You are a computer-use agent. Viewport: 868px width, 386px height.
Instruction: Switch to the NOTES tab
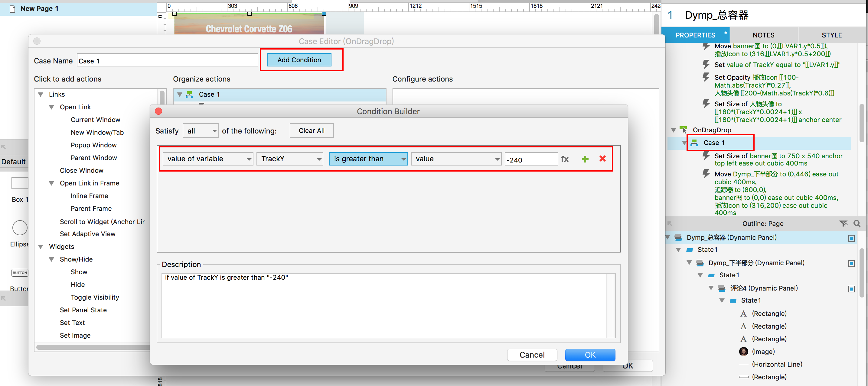[763, 35]
